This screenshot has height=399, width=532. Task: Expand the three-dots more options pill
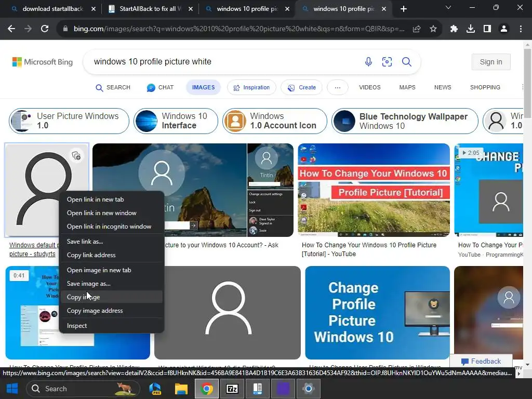(337, 87)
